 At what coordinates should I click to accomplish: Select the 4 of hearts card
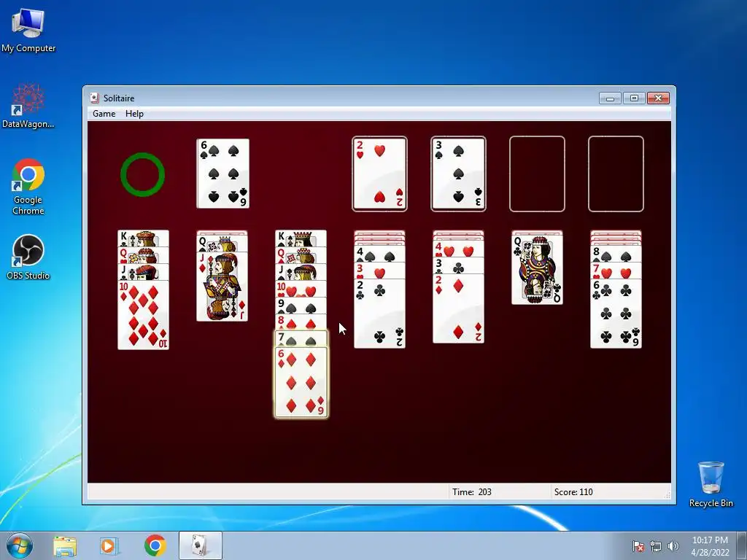[458, 249]
